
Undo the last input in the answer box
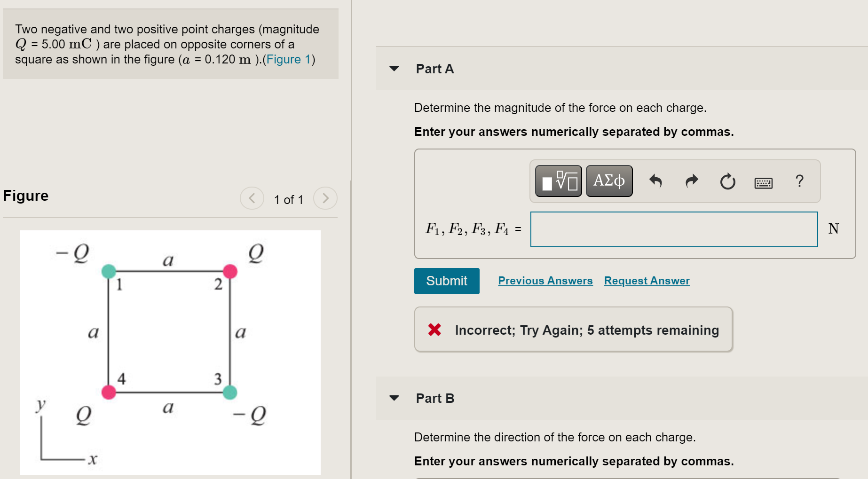coord(656,181)
